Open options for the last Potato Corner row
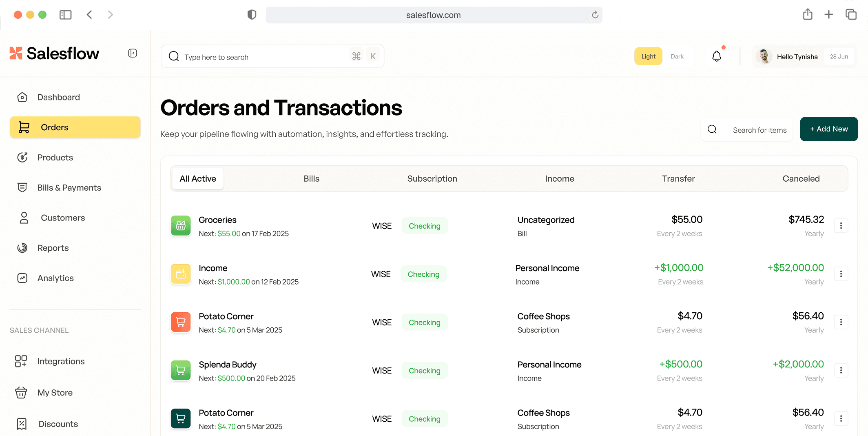Screen dimensions: 868x436 coord(841,418)
